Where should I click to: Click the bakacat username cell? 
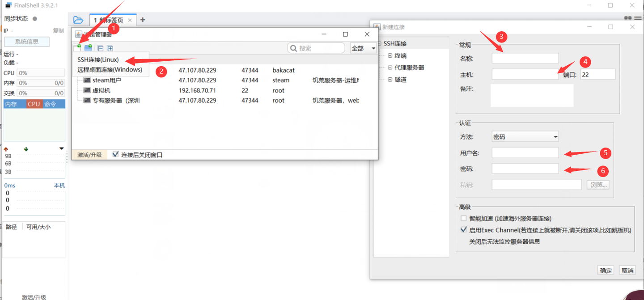tap(284, 70)
